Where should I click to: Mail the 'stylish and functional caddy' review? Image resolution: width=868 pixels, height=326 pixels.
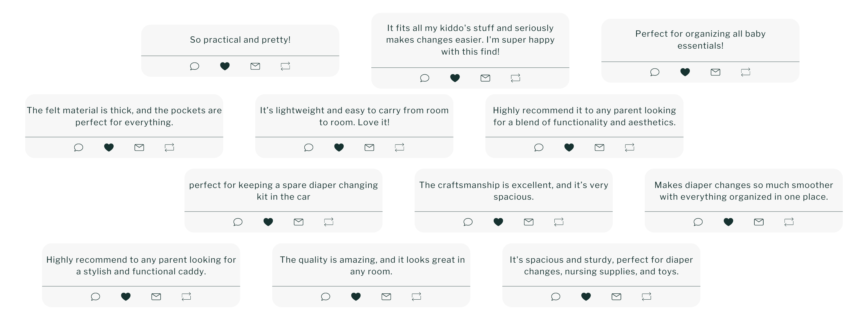click(x=156, y=297)
